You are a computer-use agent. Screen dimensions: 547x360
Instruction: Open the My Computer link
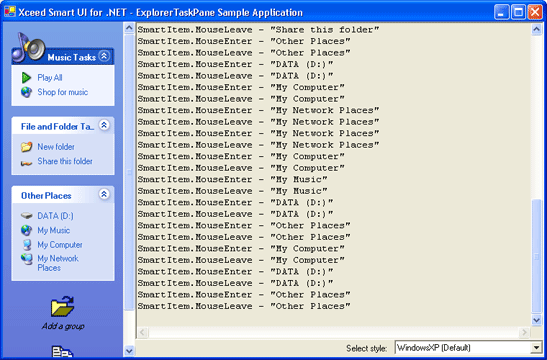pos(60,245)
